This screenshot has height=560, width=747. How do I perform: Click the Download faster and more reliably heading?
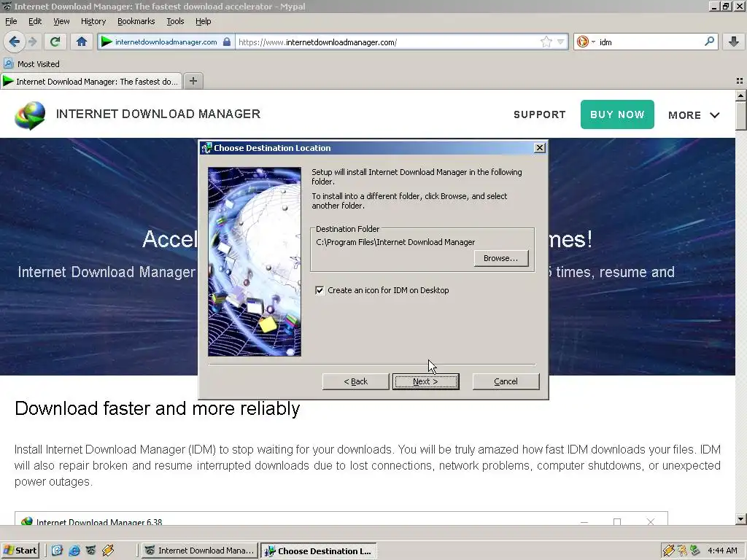(x=158, y=408)
